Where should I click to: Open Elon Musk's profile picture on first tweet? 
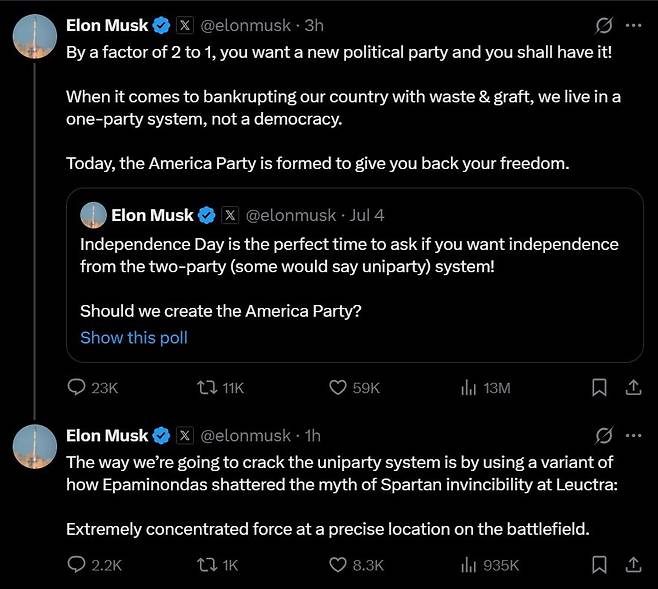pos(33,36)
